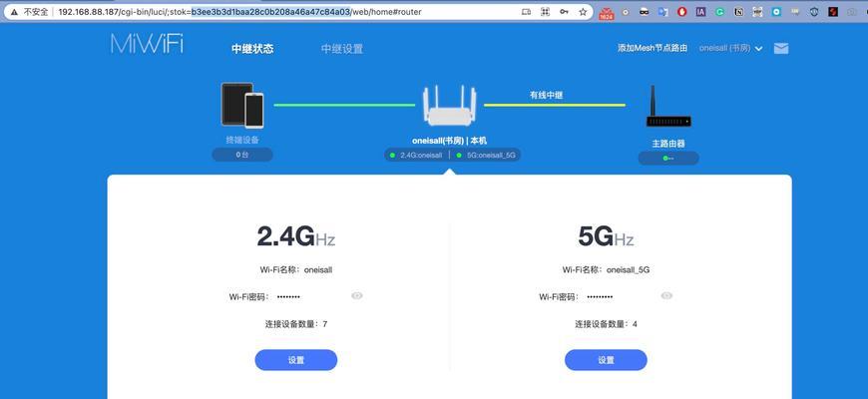Click the MiWiFi logo
Image resolution: width=868 pixels, height=399 pixels.
pos(147,44)
